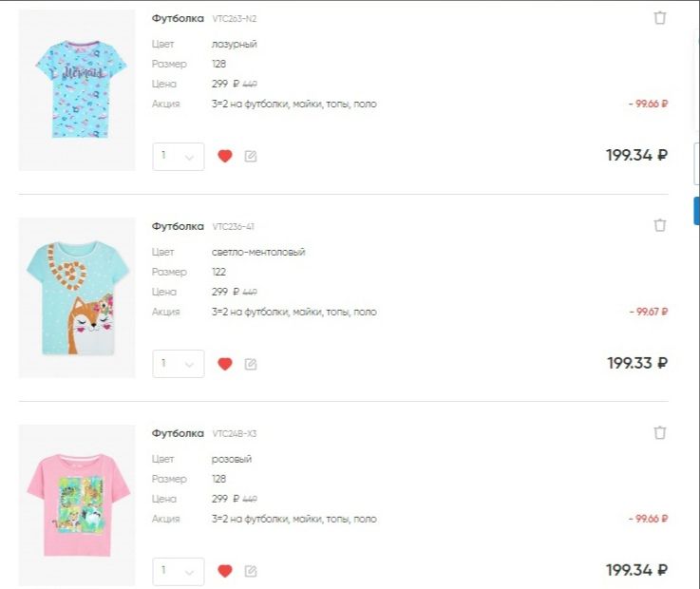Remove the светло-ментоловый футболка with trash icon
700x589 pixels.
click(660, 225)
